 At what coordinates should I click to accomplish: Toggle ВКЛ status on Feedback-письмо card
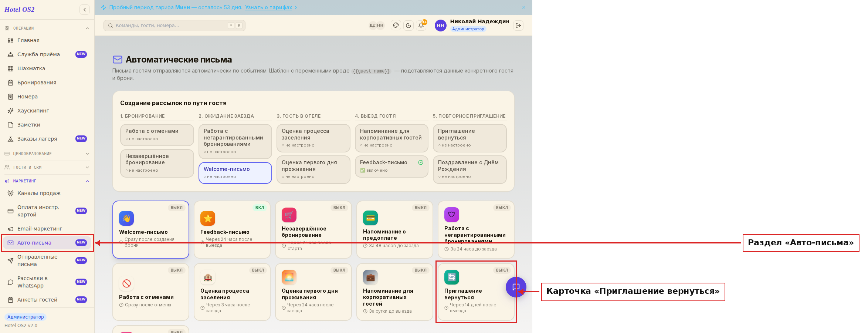[x=260, y=208]
